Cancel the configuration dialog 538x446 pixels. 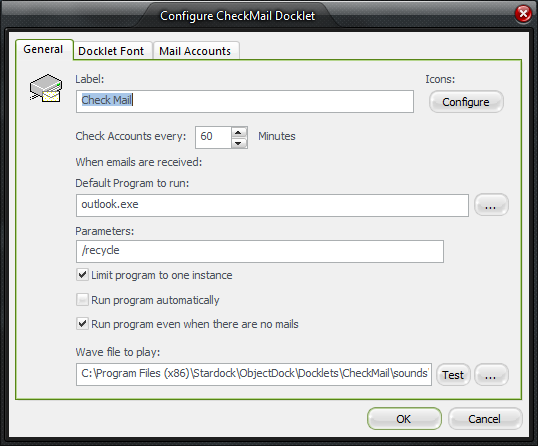(484, 419)
